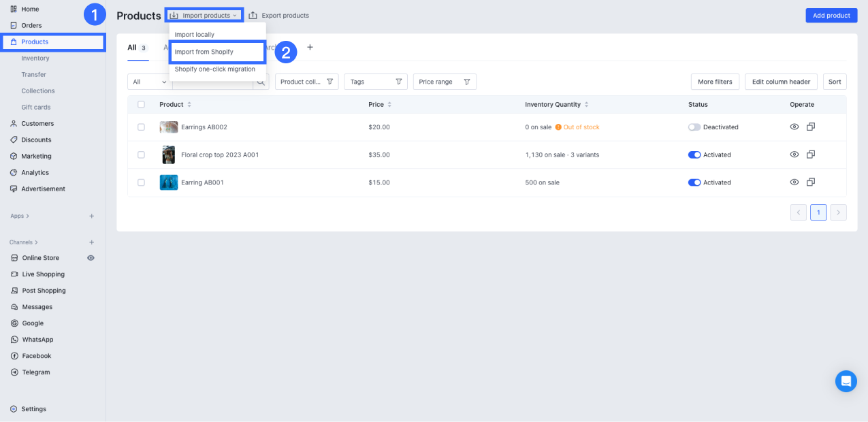Click the search magnifier icon
Viewport: 868px width, 422px height.
pos(260,82)
